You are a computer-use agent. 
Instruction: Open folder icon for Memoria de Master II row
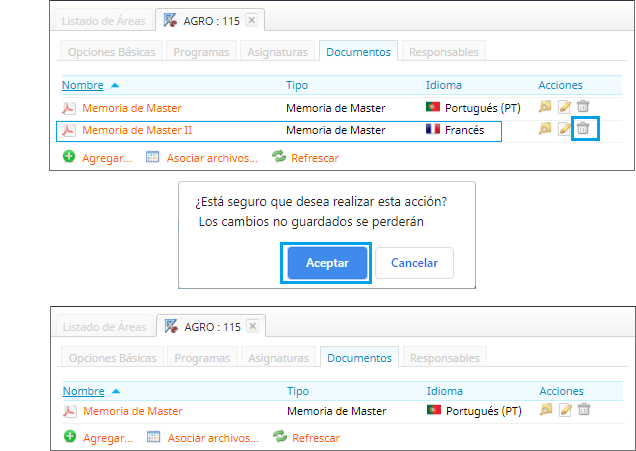tap(545, 129)
